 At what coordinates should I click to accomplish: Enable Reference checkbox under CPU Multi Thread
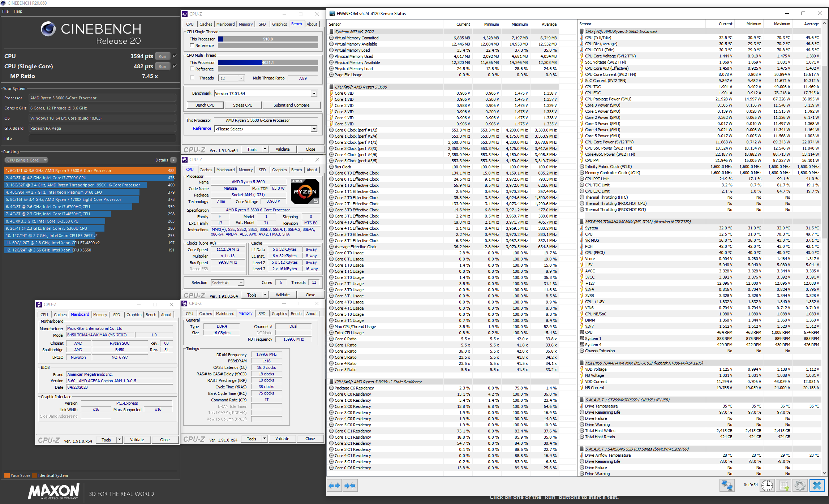(x=192, y=69)
